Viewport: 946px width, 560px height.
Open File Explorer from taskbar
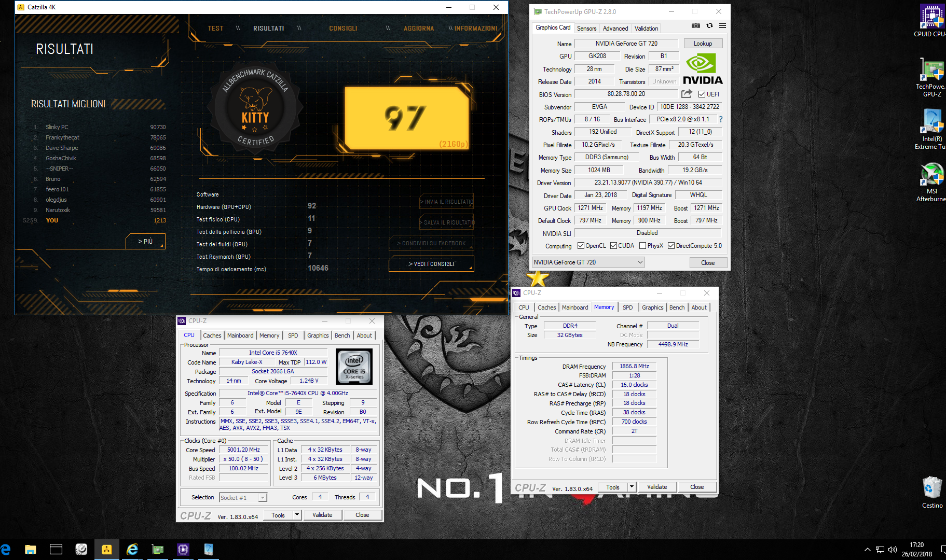tap(31, 550)
